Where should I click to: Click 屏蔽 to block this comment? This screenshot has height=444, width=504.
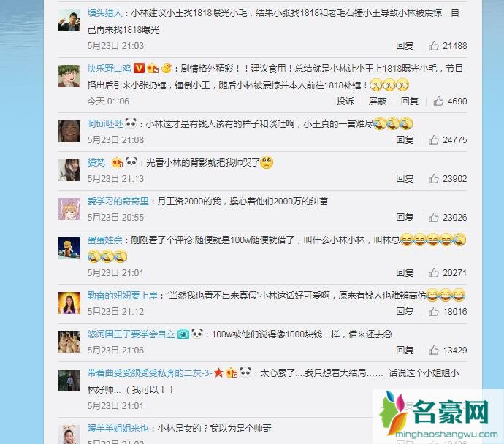[378, 102]
